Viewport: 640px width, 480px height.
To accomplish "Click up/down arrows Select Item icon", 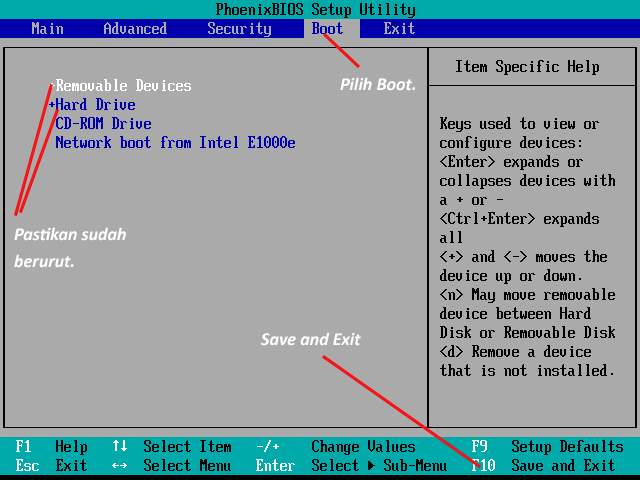I will click(120, 446).
